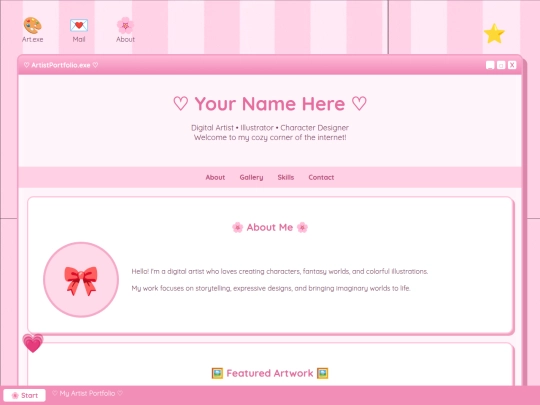540x405 pixels.
Task: Click the right heart beside the name heading
Action: pyautogui.click(x=359, y=103)
